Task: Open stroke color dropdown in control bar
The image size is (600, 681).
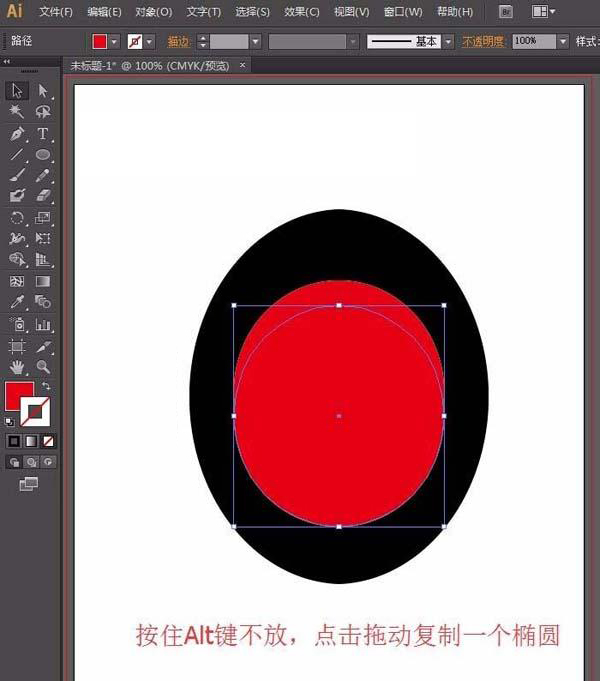Action: click(149, 42)
